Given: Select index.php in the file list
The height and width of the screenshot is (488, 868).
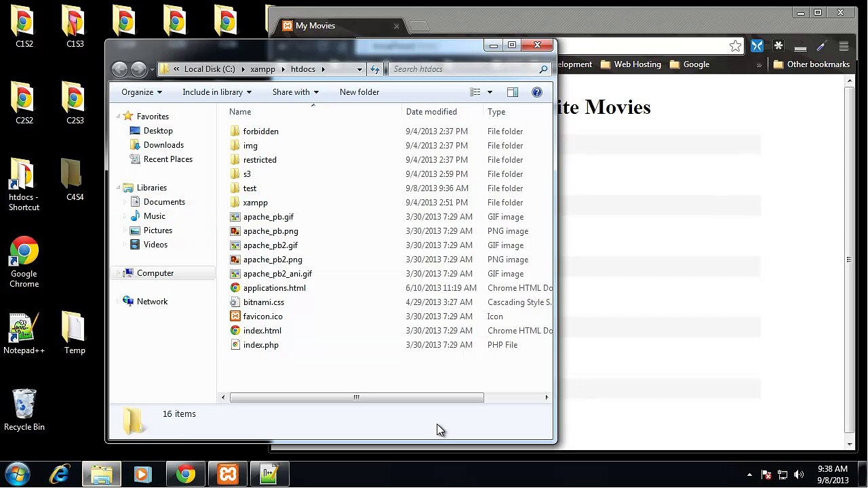Looking at the screenshot, I should (261, 345).
